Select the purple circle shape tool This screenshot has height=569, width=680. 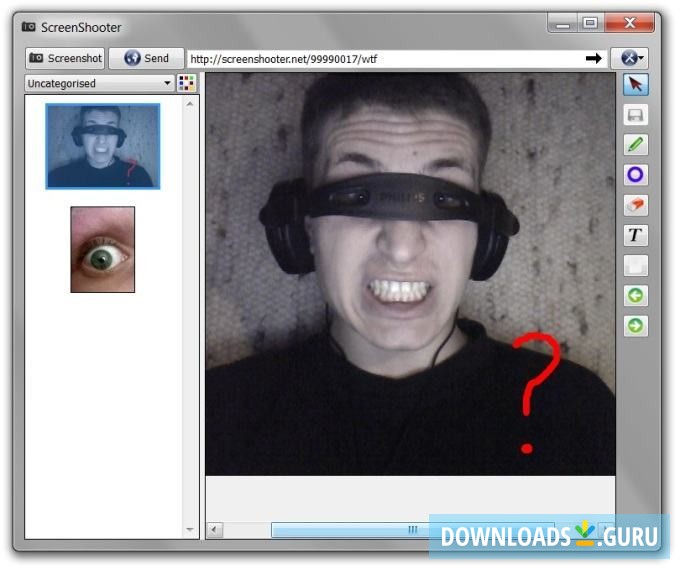click(638, 175)
